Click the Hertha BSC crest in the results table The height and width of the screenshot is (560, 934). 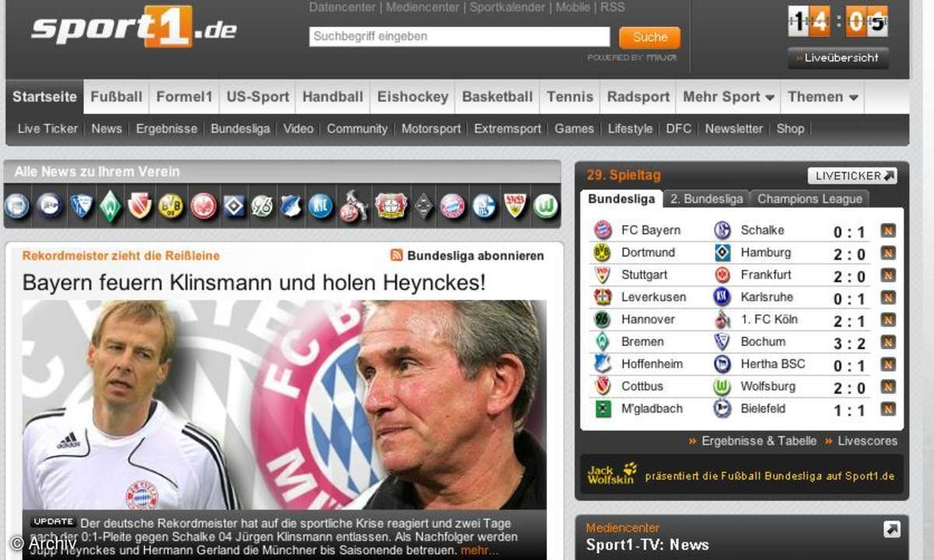pos(722,364)
